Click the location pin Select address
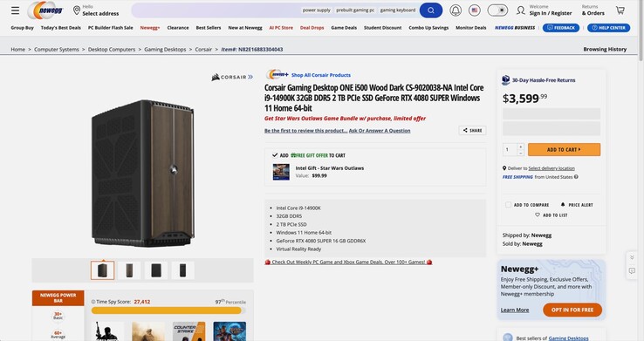This screenshot has width=644, height=341. point(96,10)
